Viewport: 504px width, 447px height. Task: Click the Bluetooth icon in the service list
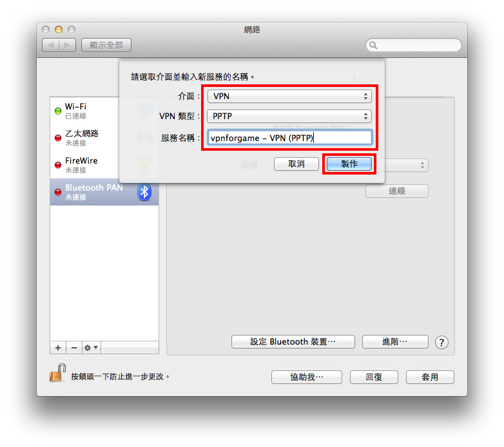(144, 193)
